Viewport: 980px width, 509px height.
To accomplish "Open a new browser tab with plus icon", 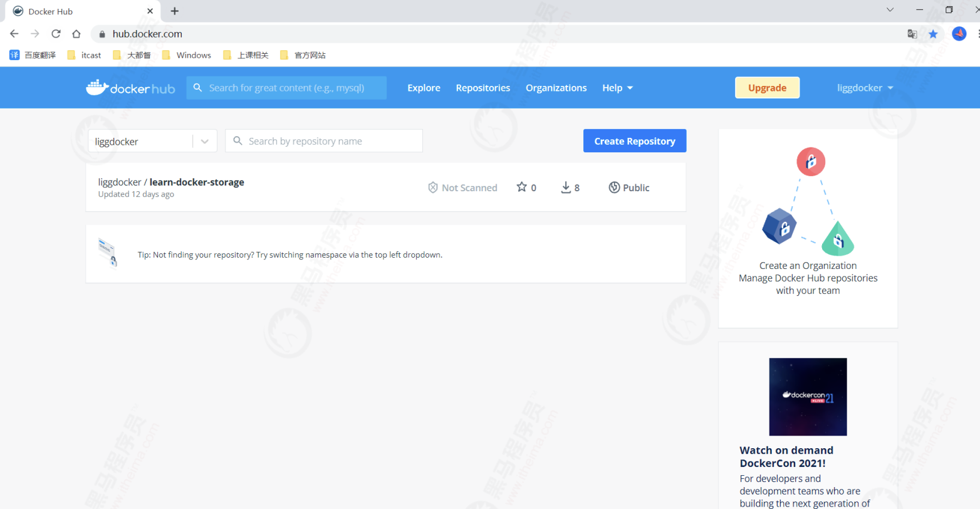I will point(175,11).
